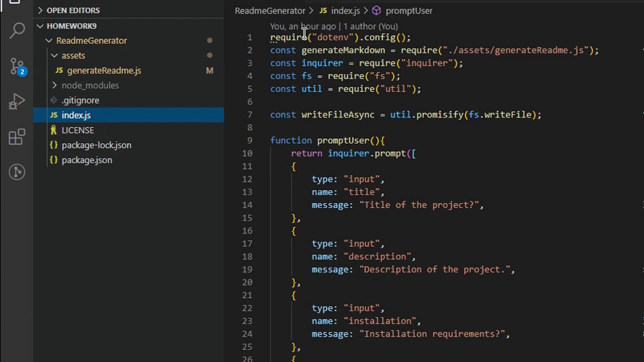Open Source Control view with badge 2
The width and height of the screenshot is (644, 362).
[x=17, y=66]
